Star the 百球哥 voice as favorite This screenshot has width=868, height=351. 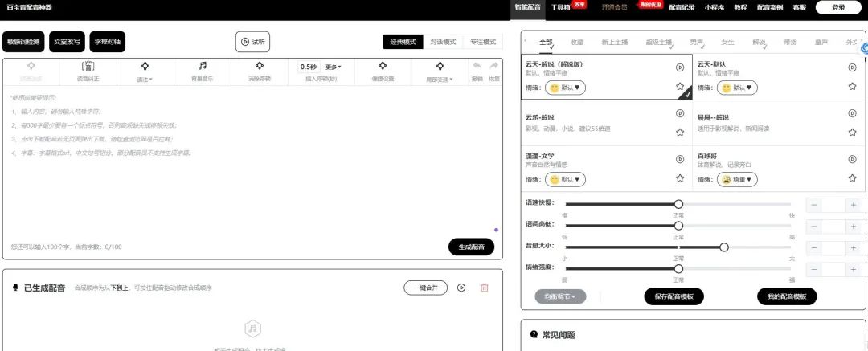tap(853, 178)
